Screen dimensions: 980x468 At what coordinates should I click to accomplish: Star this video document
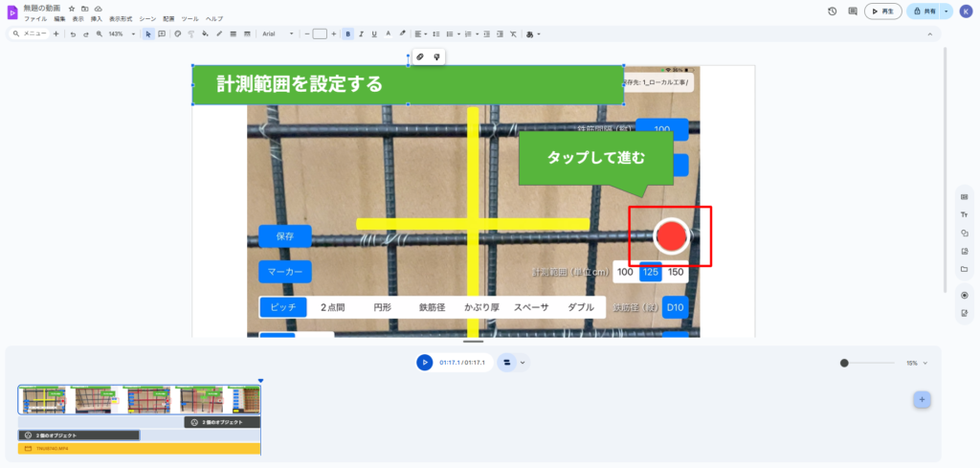point(72,8)
